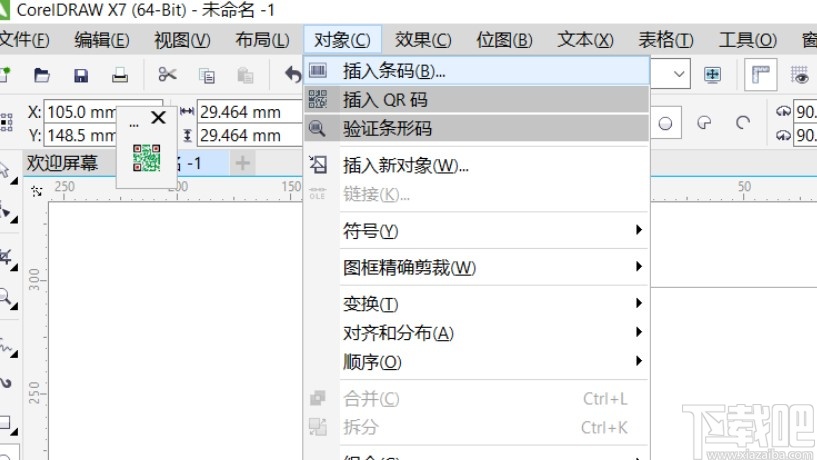Screen dimensions: 817x460
Task: Click the ruler origin icon at corner
Action: 36,191
